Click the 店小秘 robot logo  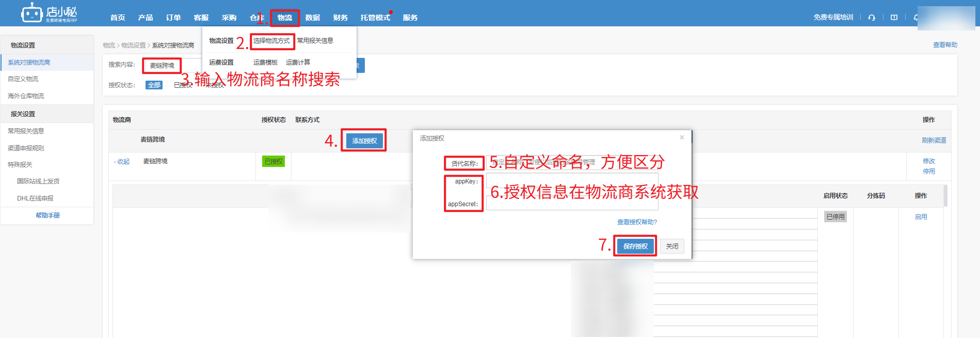click(49, 12)
